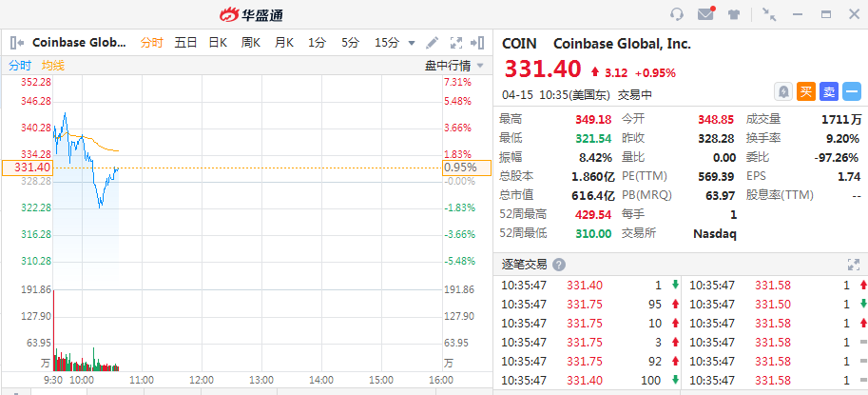The image size is (868, 395).
Task: Click the compact window arrows icon
Action: (x=768, y=14)
